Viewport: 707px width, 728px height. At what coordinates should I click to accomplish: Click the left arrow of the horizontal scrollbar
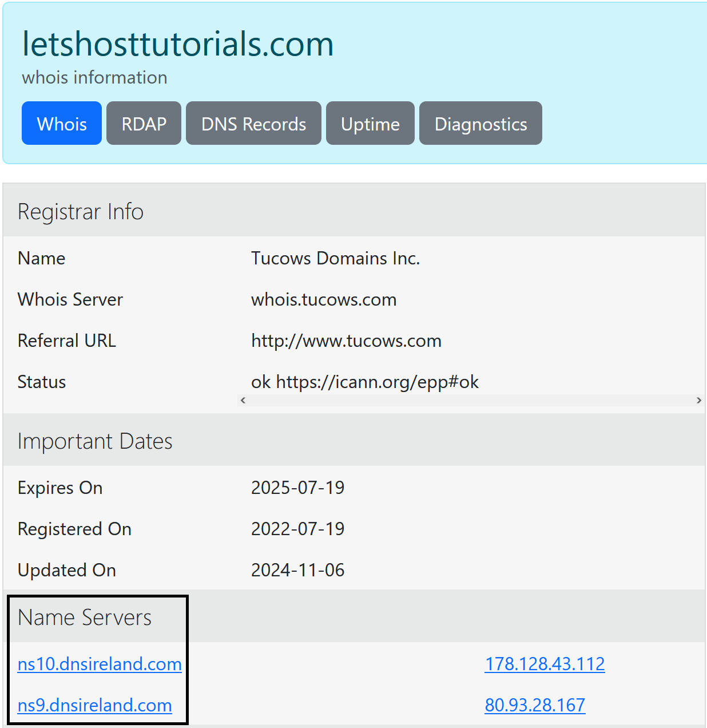(243, 401)
